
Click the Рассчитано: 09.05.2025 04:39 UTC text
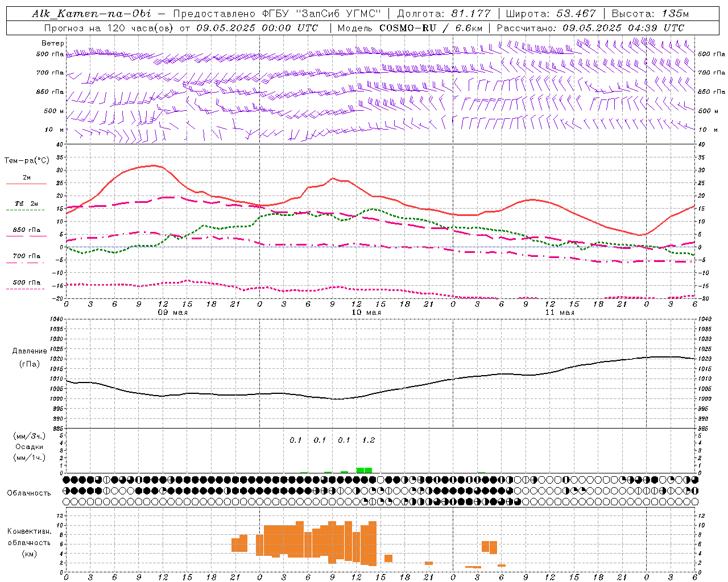[590, 28]
